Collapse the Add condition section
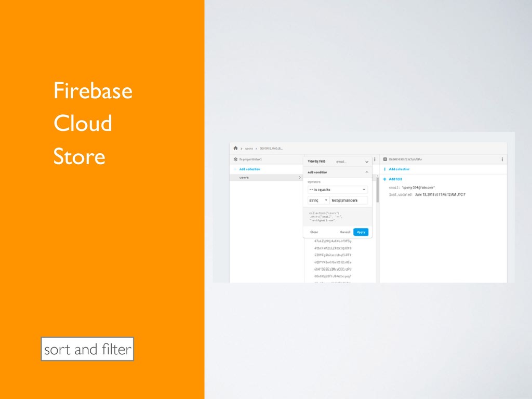 coord(367,172)
